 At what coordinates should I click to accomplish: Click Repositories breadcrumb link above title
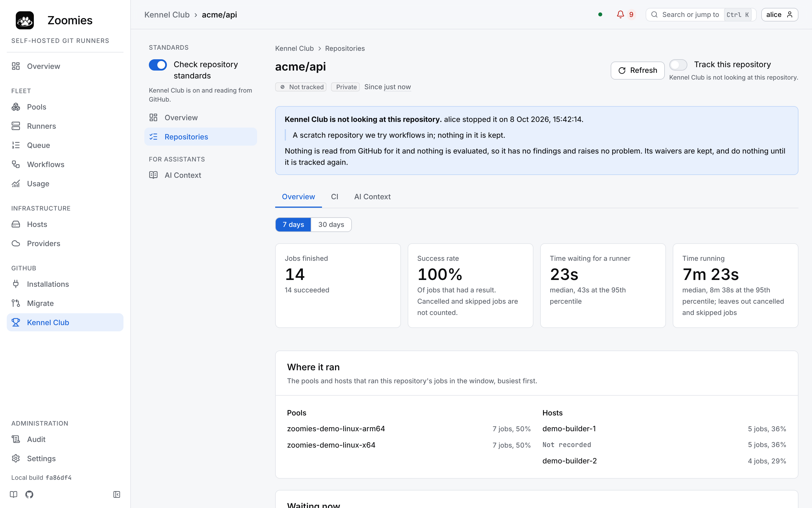(x=345, y=48)
